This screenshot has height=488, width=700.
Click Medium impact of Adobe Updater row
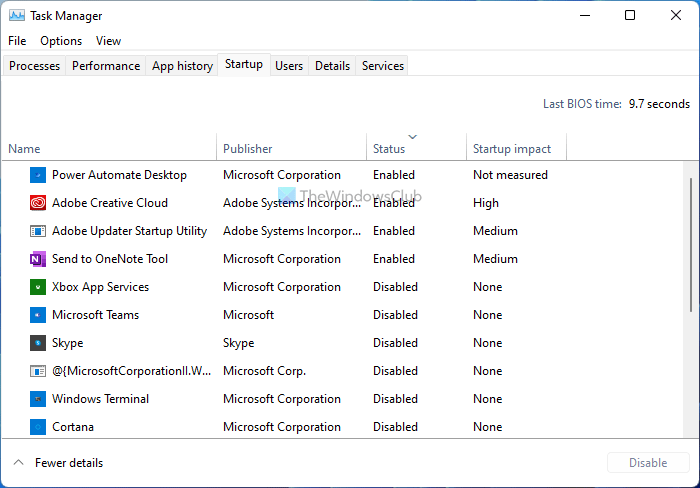496,231
